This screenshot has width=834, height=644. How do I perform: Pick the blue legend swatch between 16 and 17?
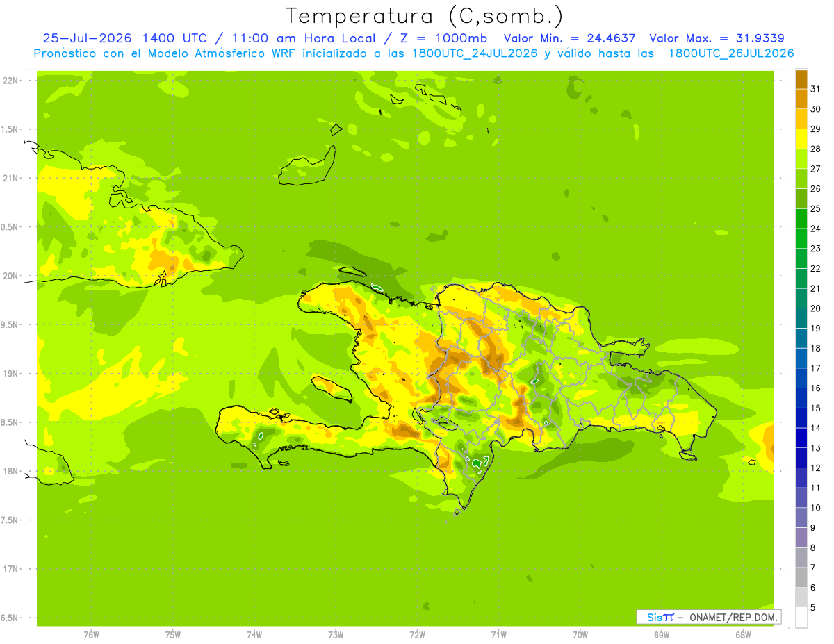click(x=801, y=378)
